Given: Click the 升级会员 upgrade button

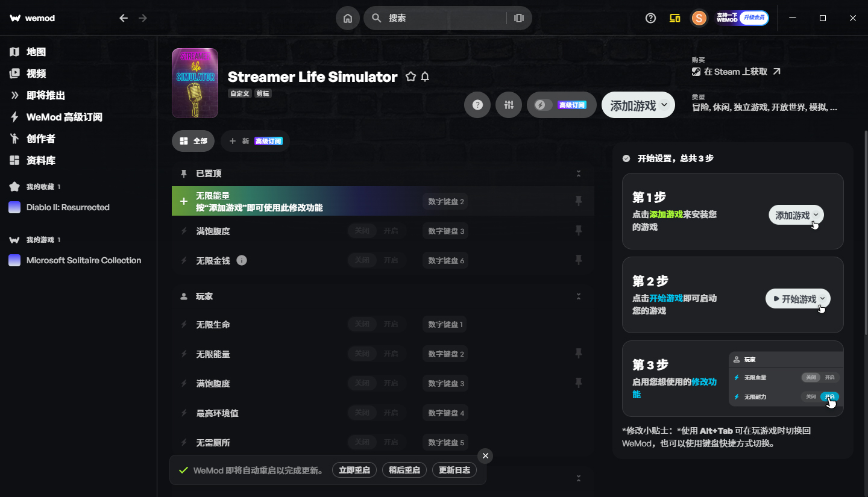Looking at the screenshot, I should (754, 18).
